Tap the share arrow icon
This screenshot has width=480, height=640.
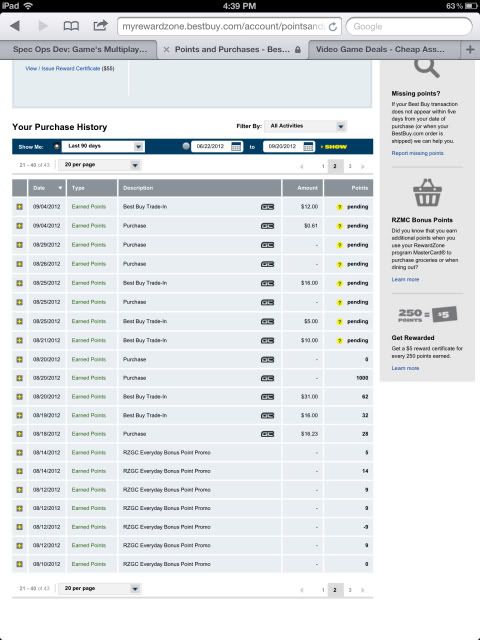[x=100, y=26]
